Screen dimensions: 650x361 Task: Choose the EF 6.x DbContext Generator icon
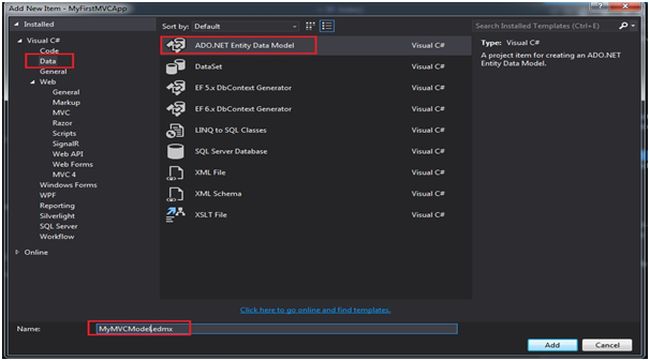tap(176, 109)
